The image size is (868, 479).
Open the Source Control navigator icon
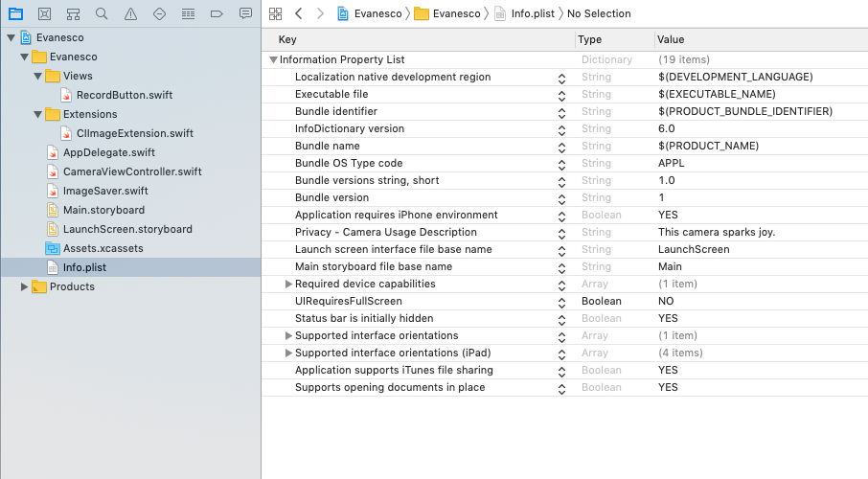click(44, 13)
